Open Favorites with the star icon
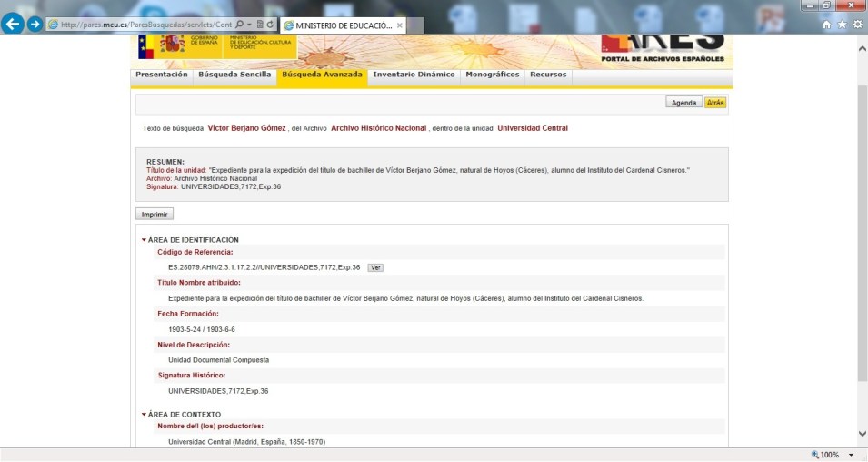This screenshot has width=868, height=462. click(x=843, y=25)
